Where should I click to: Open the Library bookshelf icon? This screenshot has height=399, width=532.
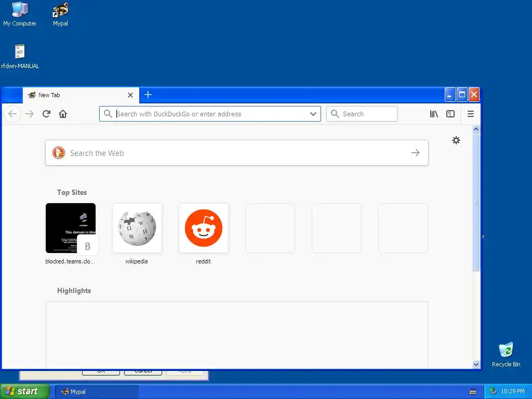(x=434, y=114)
